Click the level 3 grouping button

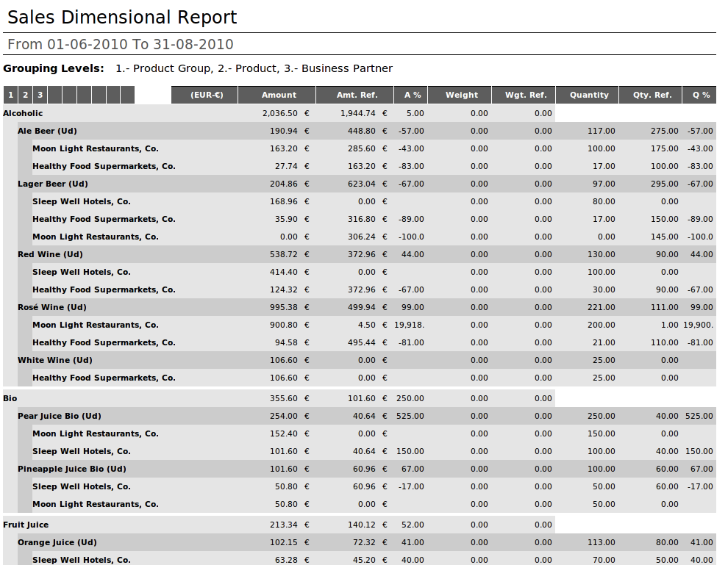pyautogui.click(x=40, y=95)
